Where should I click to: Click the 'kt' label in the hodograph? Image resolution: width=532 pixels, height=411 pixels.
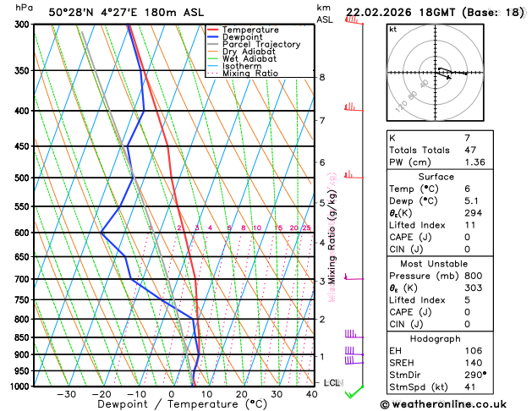[393, 30]
